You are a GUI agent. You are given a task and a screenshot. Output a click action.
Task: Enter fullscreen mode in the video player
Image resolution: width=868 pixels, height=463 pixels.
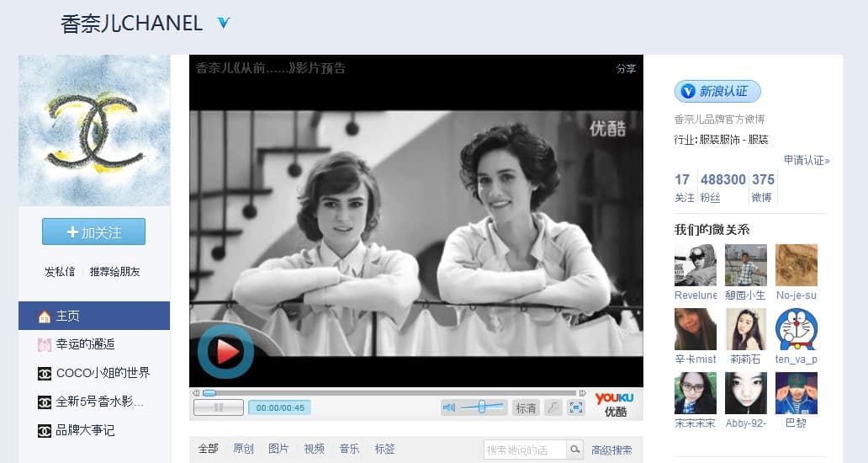coord(576,407)
